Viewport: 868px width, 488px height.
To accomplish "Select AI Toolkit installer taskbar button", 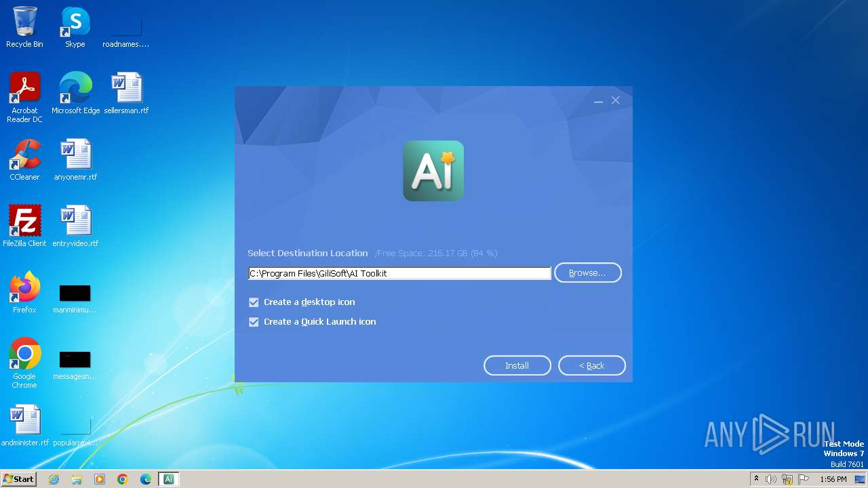I will click(169, 479).
